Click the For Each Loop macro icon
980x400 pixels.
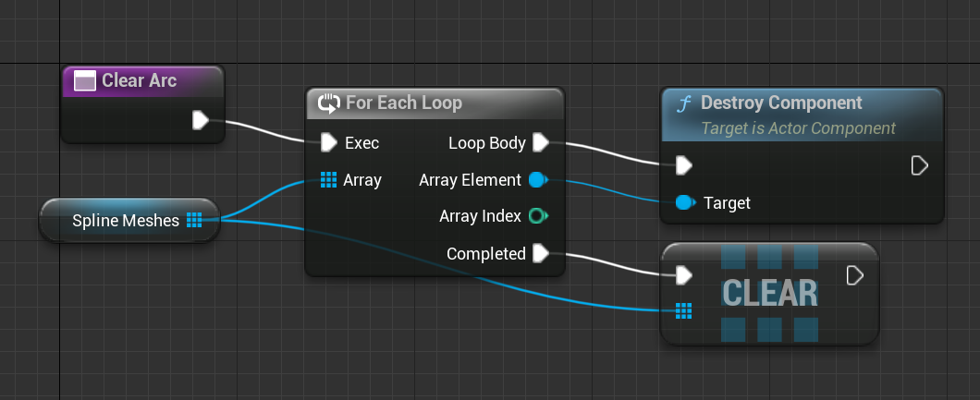coord(329,103)
